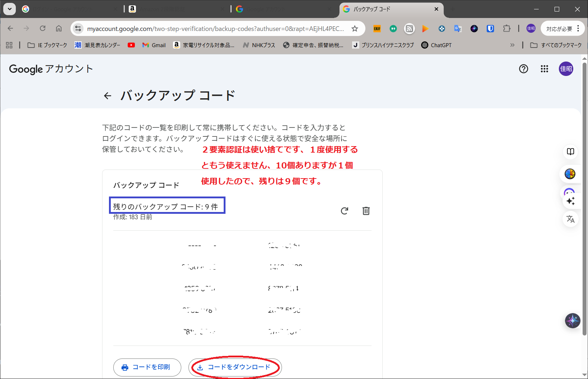
Task: Open the browser Extensions puzzle icon
Action: 506,29
